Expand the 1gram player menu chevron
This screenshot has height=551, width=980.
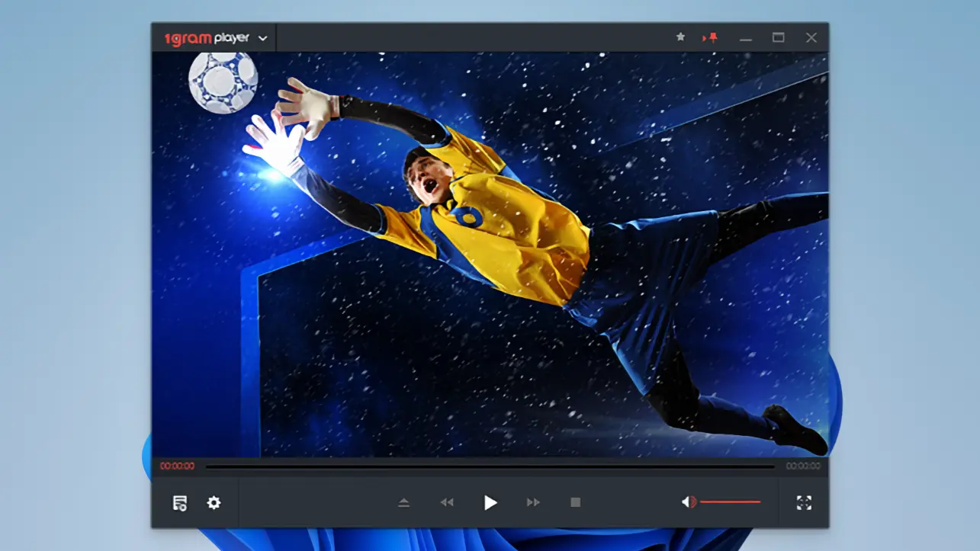pos(263,38)
